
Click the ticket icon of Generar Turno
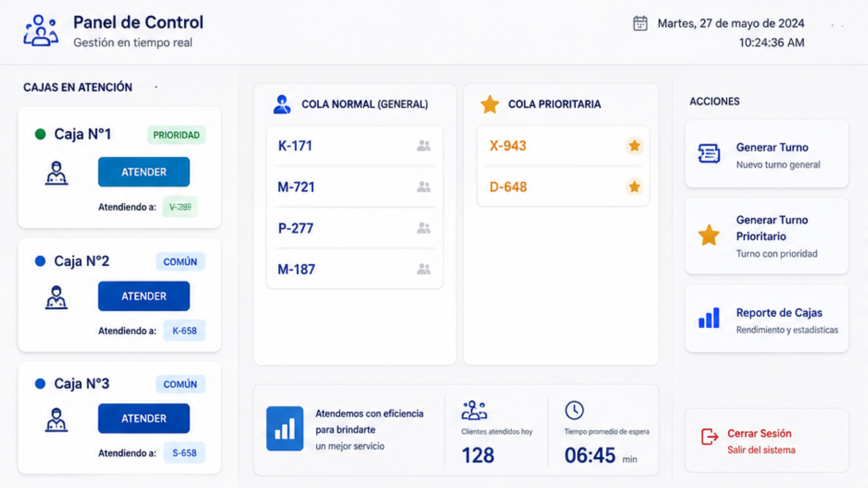click(709, 154)
